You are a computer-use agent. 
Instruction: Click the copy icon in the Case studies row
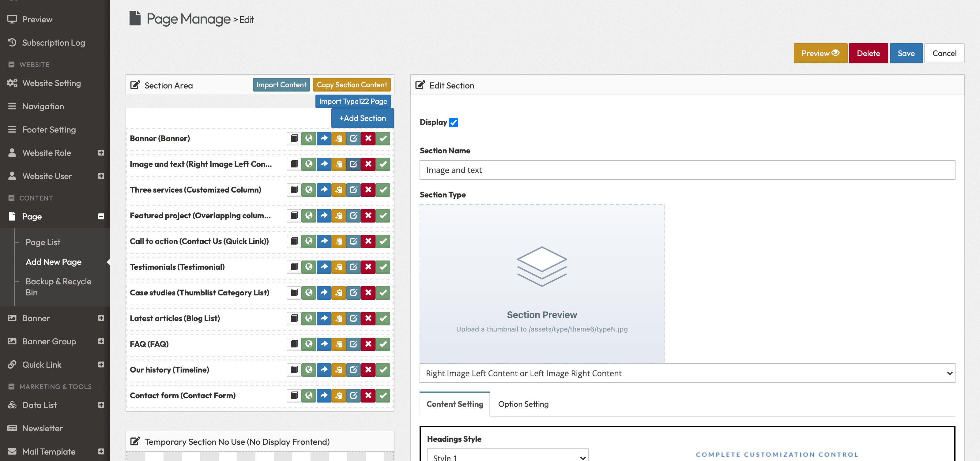tap(294, 293)
